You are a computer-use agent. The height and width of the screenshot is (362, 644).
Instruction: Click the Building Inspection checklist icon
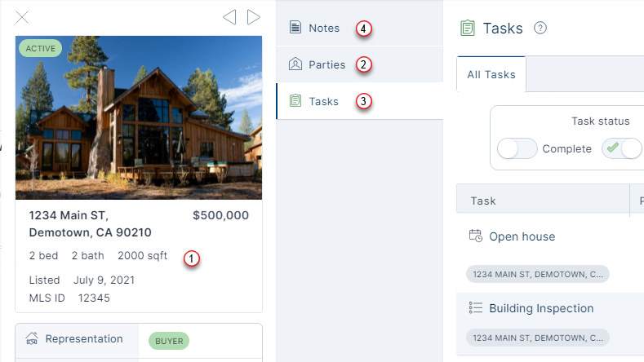[476, 308]
